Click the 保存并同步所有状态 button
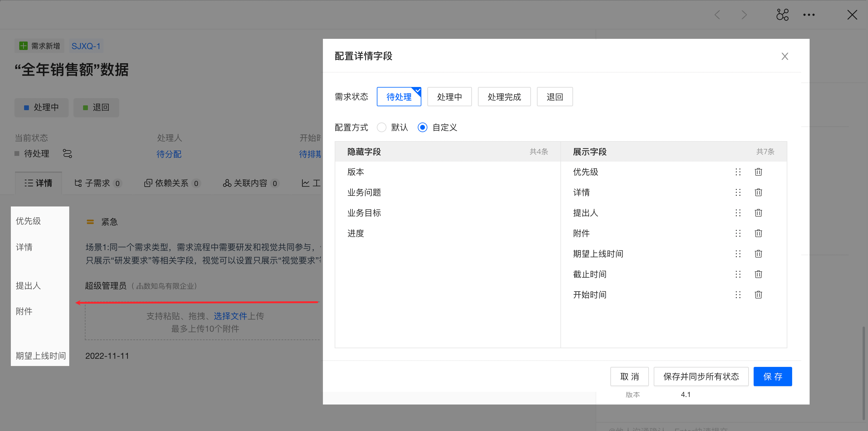The width and height of the screenshot is (868, 431). (701, 377)
